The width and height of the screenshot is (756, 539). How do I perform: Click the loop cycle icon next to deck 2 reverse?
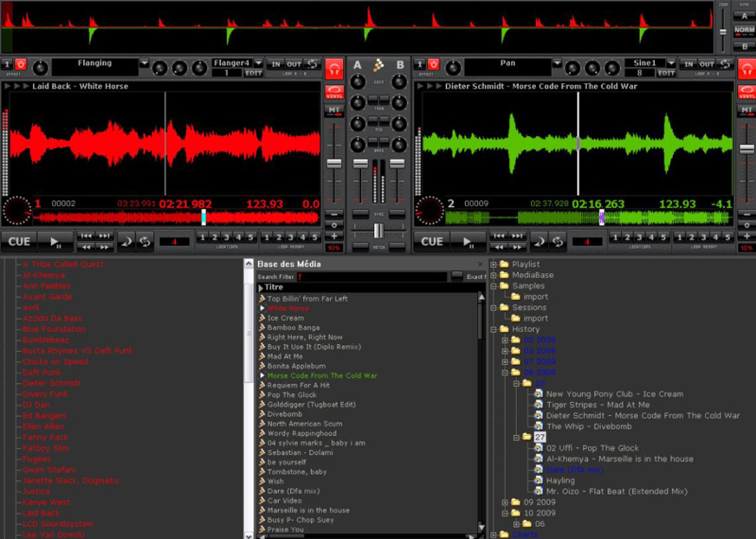pos(558,242)
